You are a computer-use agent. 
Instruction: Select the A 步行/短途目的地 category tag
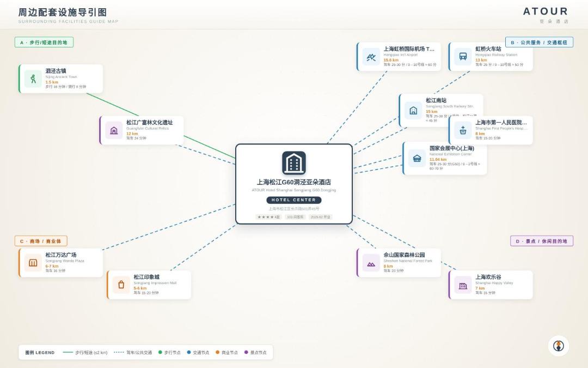pos(44,43)
